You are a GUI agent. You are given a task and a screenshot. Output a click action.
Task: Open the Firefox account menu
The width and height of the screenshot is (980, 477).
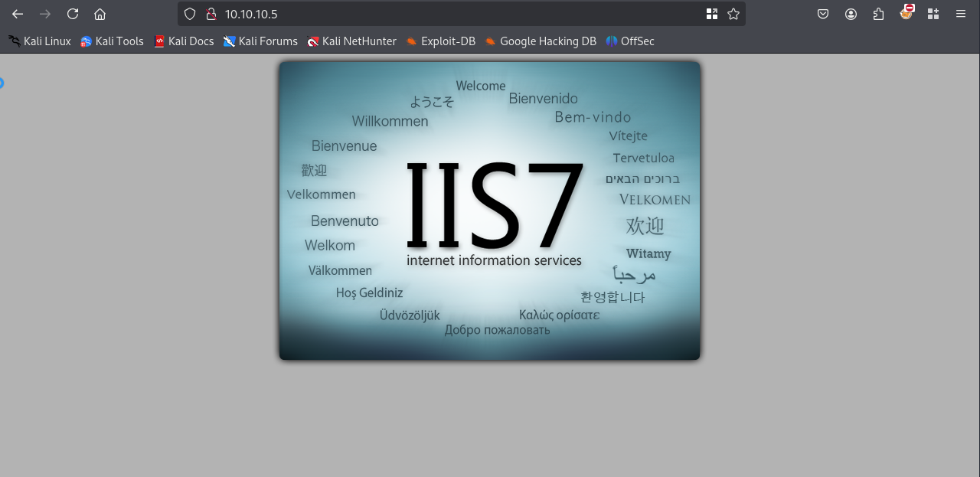(851, 14)
